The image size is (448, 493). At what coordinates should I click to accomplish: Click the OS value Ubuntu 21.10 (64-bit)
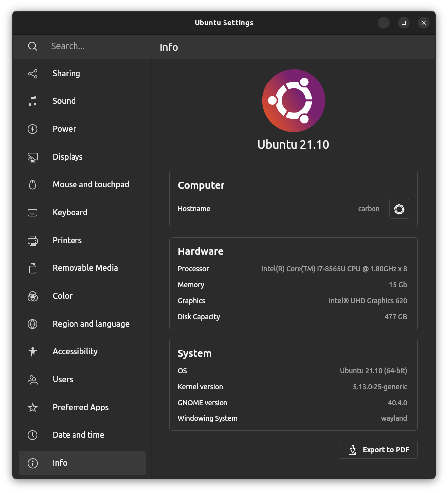click(x=373, y=371)
